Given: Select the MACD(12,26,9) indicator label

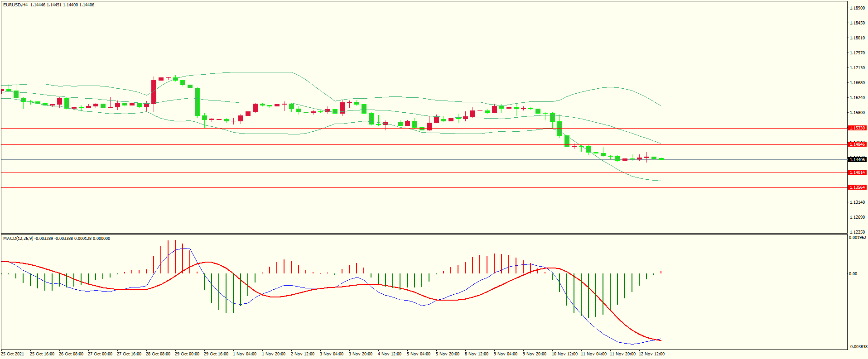Looking at the screenshot, I should pyautogui.click(x=18, y=239).
